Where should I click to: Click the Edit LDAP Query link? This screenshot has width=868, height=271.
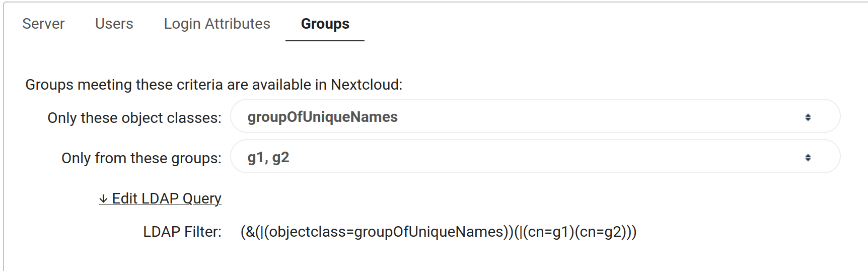(166, 198)
